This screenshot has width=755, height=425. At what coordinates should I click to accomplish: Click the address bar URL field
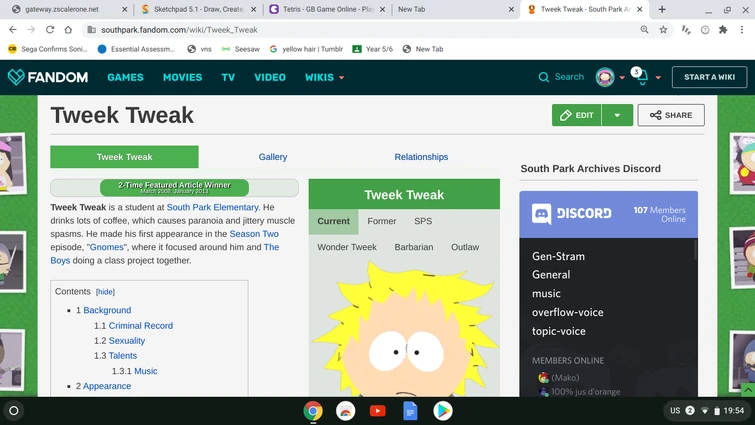point(366,30)
